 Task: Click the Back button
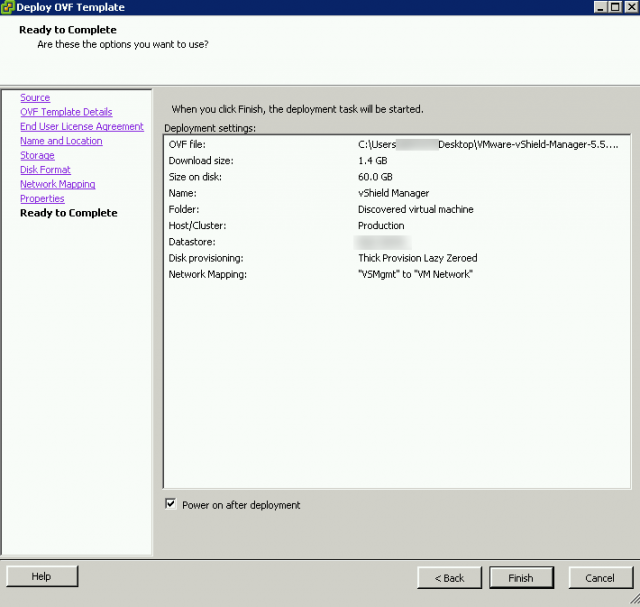(449, 578)
